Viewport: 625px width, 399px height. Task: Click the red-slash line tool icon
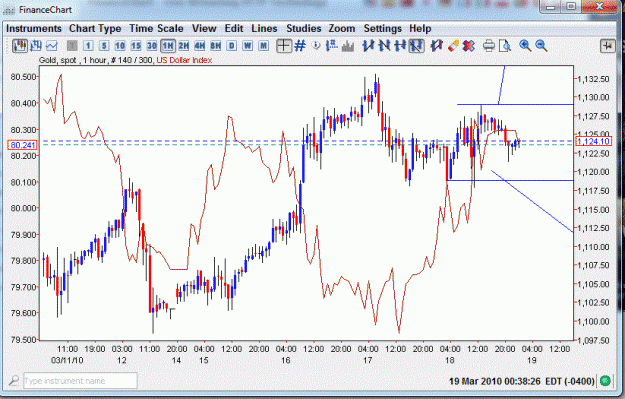tap(436, 46)
